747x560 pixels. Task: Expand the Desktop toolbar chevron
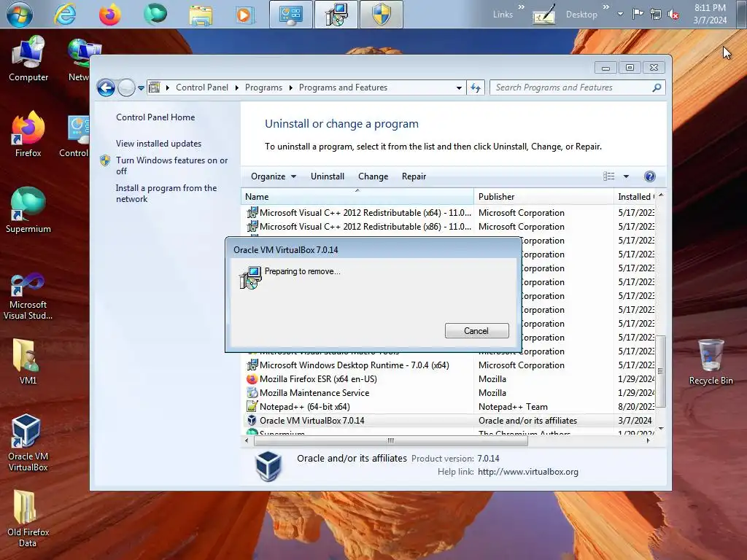[x=606, y=7]
